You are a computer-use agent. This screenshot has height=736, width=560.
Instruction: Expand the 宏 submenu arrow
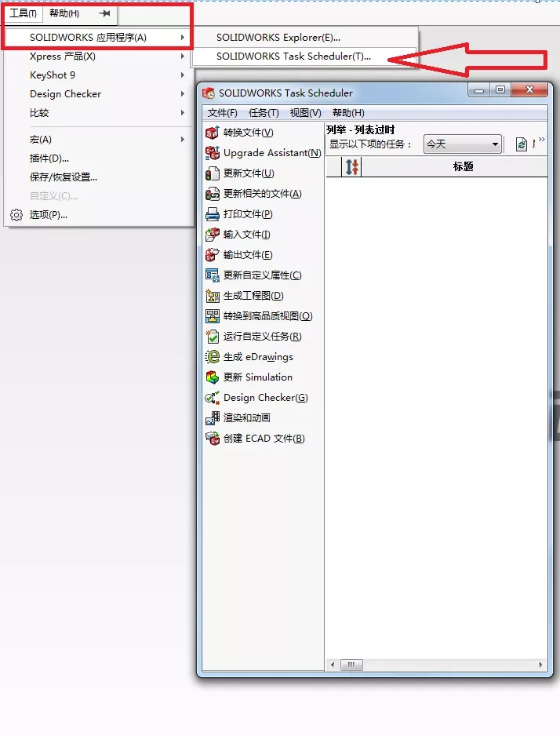[x=183, y=140]
